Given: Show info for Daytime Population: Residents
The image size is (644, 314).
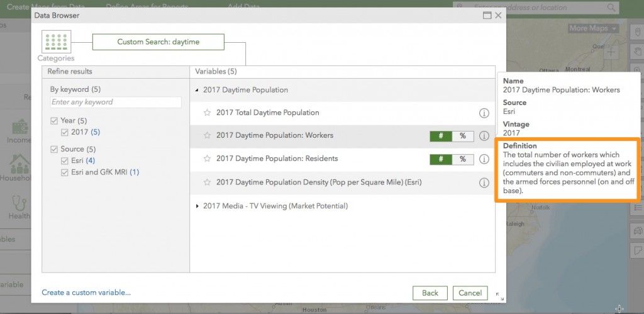Looking at the screenshot, I should [484, 159].
